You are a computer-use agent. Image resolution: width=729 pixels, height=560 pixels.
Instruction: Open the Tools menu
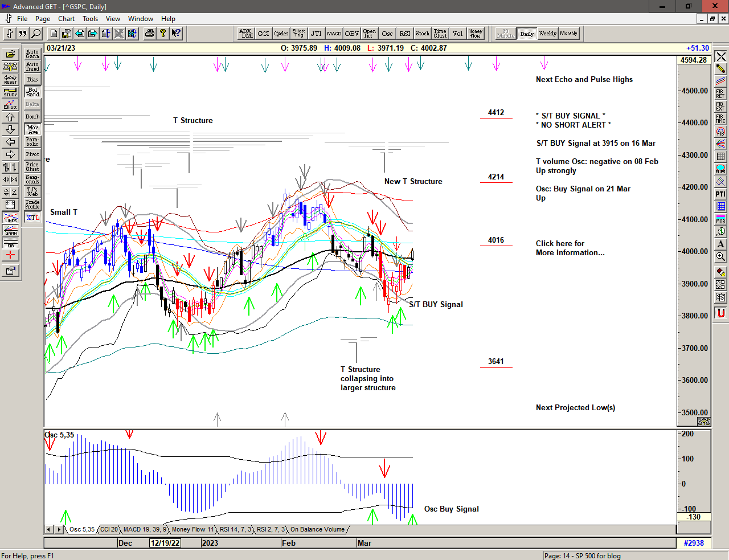click(90, 19)
